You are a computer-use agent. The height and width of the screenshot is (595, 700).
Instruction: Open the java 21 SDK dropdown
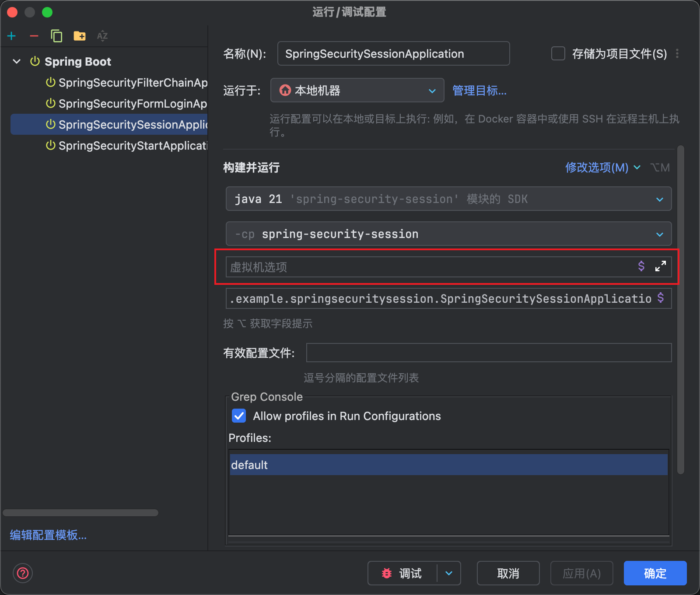[x=448, y=199]
